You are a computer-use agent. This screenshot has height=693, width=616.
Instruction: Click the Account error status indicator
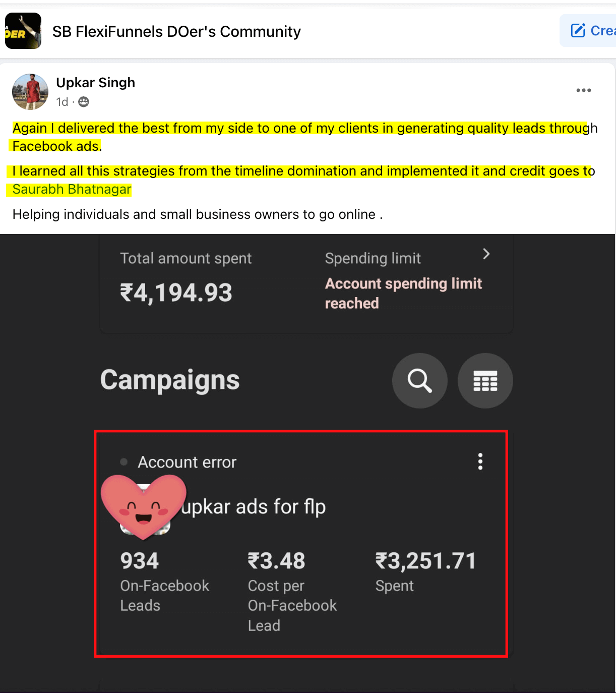click(x=178, y=462)
